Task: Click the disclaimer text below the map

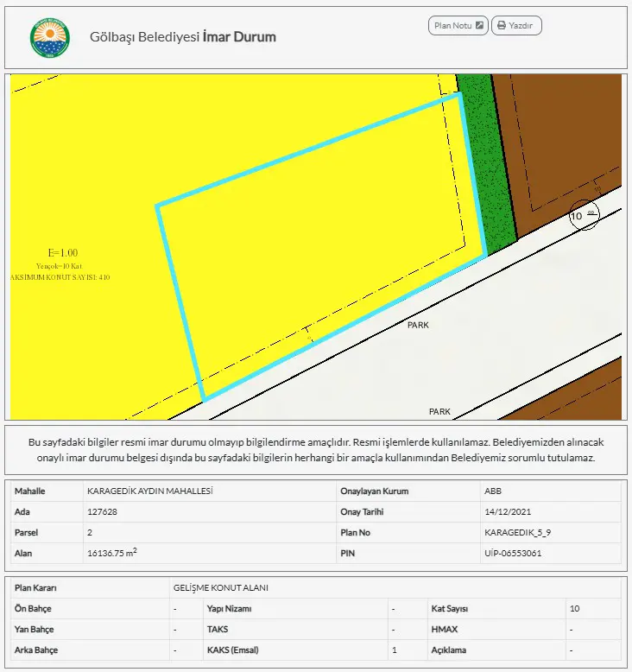Action: tap(316, 450)
